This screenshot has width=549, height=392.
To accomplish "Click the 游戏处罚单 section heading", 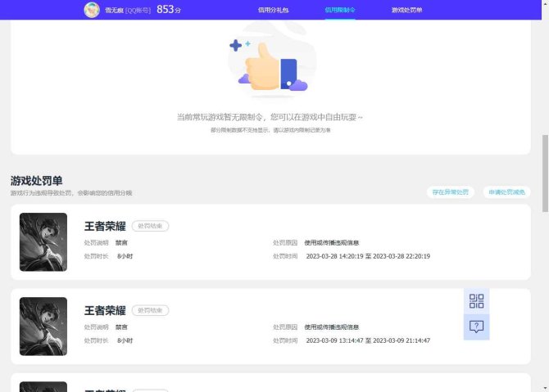I will [x=36, y=181].
